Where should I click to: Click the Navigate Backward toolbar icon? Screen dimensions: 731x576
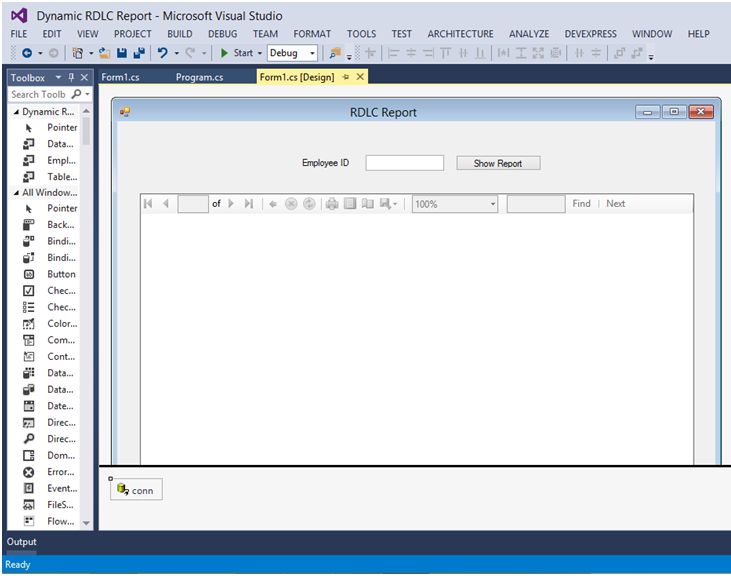click(x=27, y=53)
